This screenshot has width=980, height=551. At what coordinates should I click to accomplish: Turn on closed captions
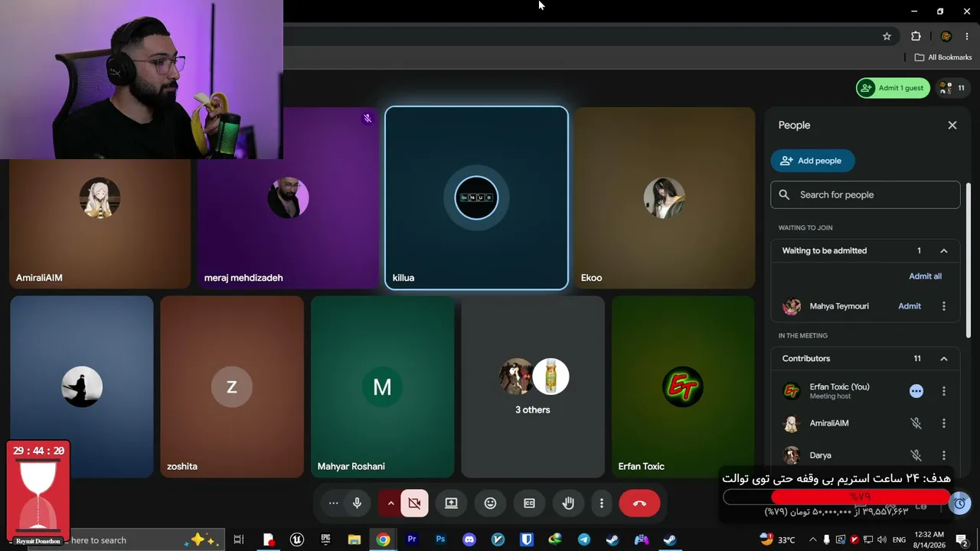[x=529, y=504]
